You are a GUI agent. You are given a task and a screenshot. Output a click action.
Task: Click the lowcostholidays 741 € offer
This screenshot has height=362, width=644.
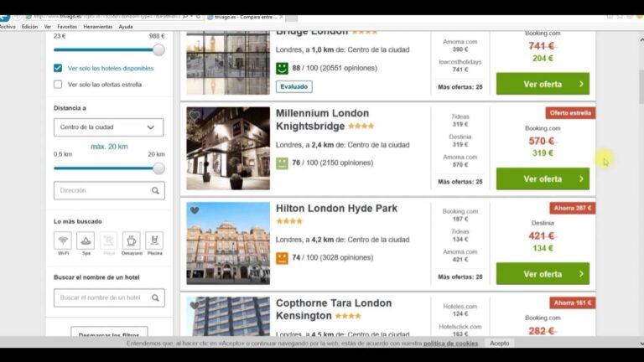460,65
